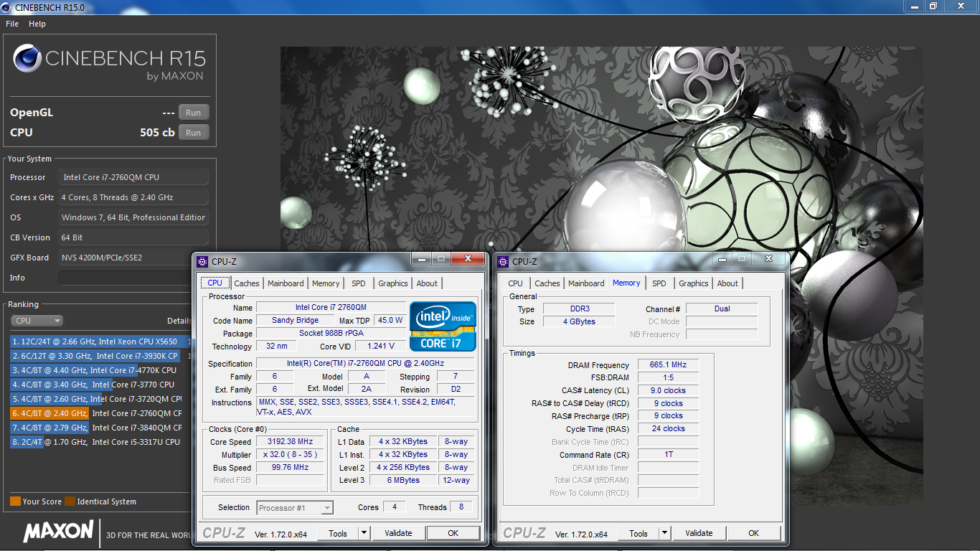Click the Cinebench R15 sphere logo
Viewport: 980px width, 551px height.
coord(27,58)
